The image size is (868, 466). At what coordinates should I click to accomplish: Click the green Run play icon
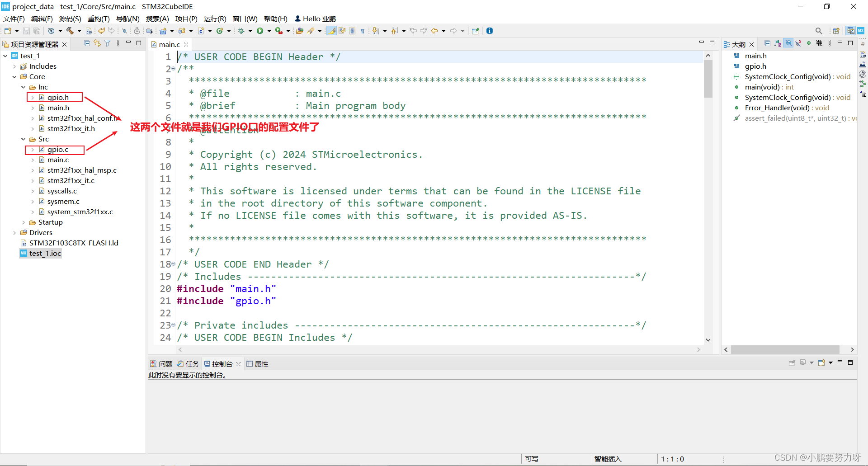click(x=260, y=31)
